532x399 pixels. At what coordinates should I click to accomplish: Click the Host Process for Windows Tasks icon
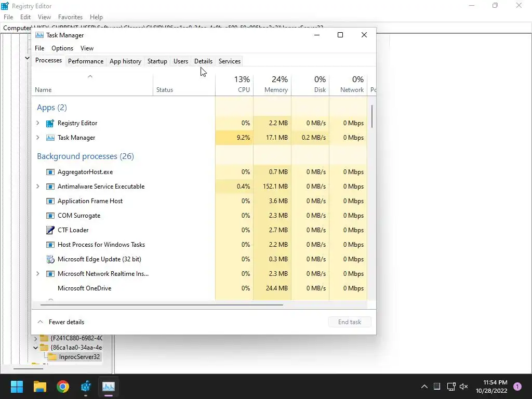pyautogui.click(x=50, y=245)
